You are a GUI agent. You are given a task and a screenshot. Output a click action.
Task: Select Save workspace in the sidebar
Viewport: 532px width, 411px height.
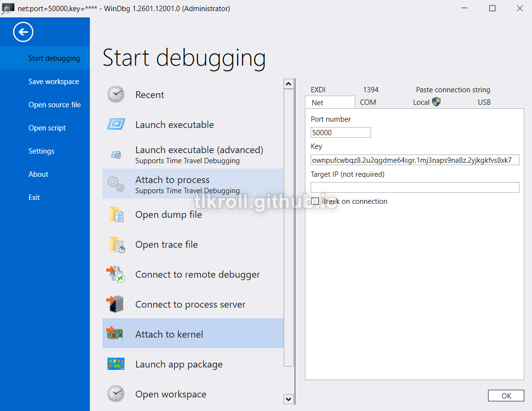[x=54, y=82]
